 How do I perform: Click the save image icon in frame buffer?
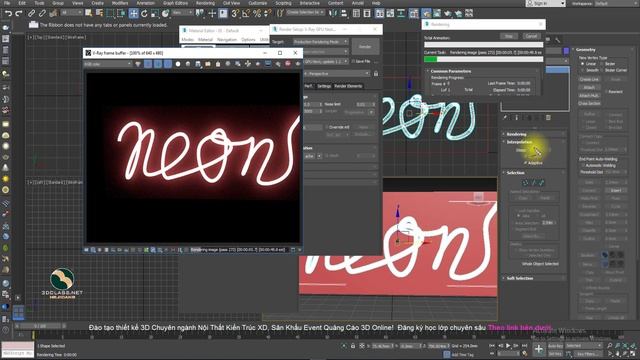tap(198, 64)
